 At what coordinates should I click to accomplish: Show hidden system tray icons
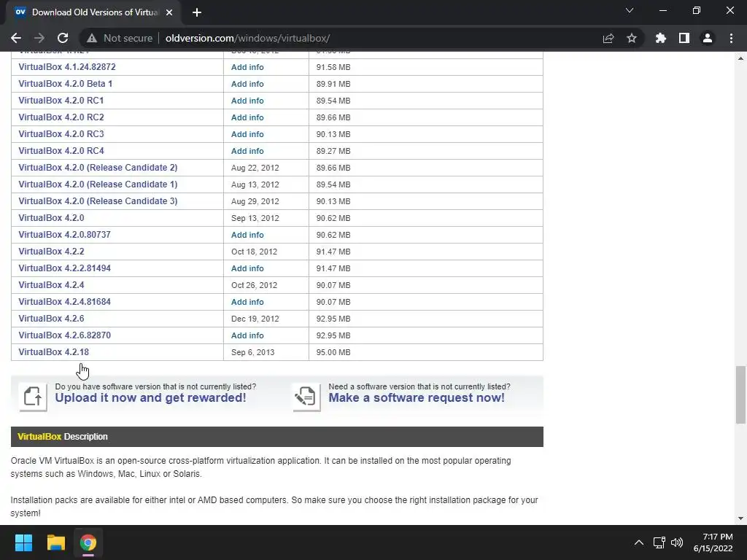pos(639,542)
